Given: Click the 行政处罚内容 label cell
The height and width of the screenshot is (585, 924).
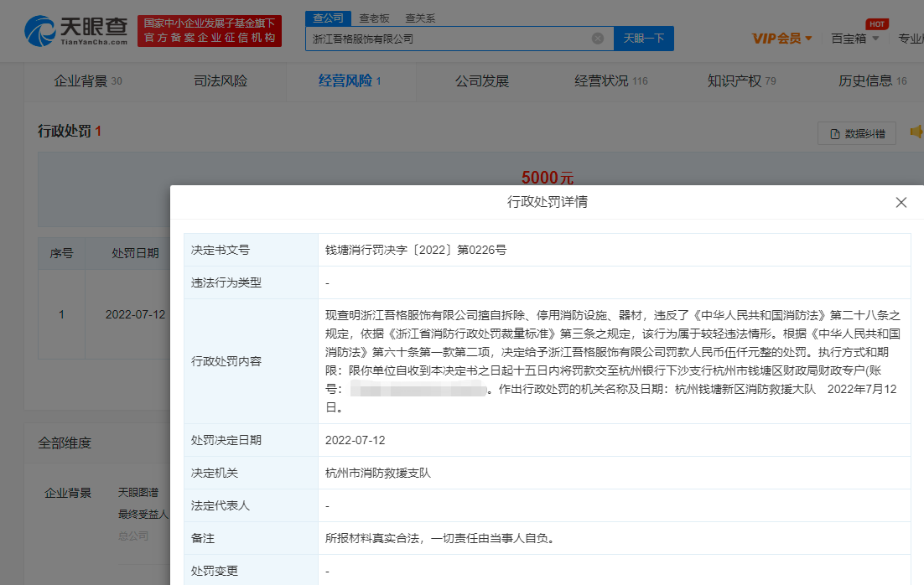Looking at the screenshot, I should pyautogui.click(x=251, y=361).
